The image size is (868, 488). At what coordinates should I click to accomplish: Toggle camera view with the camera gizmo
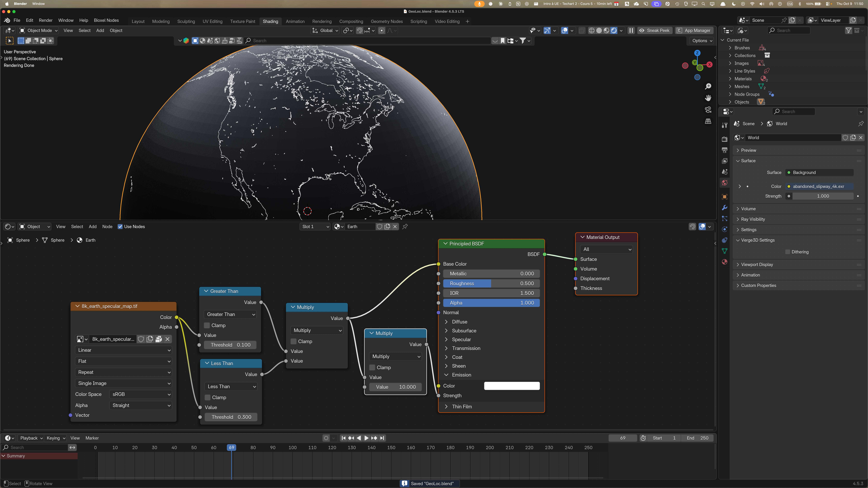pos(708,110)
